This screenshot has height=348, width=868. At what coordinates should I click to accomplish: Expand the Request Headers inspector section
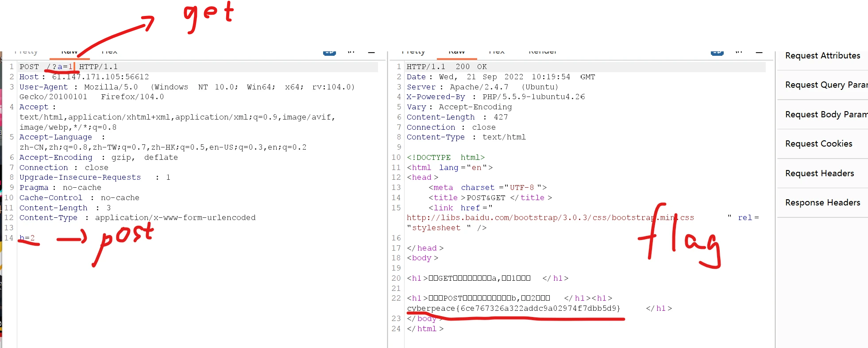pos(819,174)
